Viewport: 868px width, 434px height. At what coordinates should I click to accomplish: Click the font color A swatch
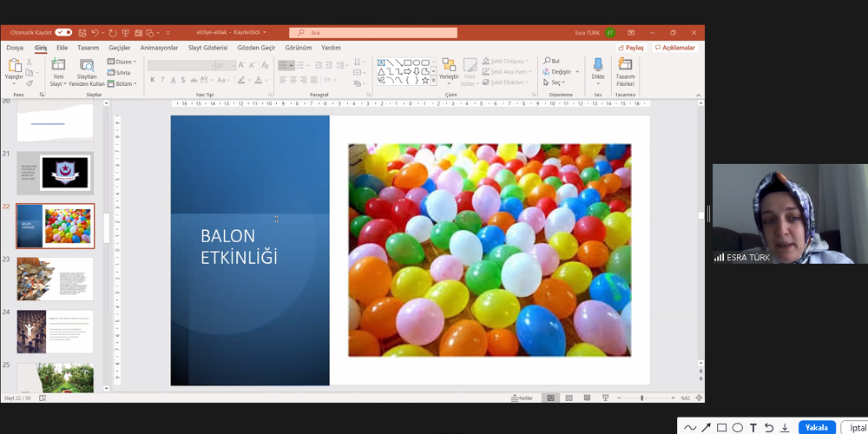point(258,80)
